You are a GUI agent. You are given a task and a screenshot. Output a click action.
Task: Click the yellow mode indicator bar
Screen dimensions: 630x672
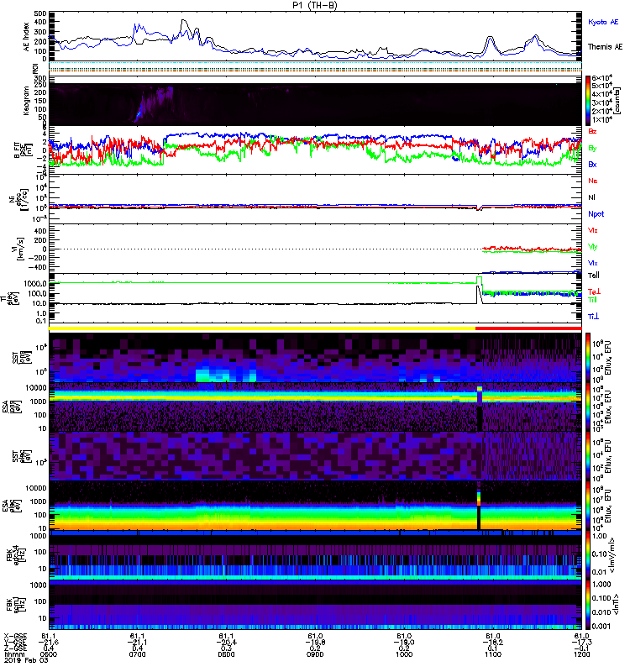[262, 328]
